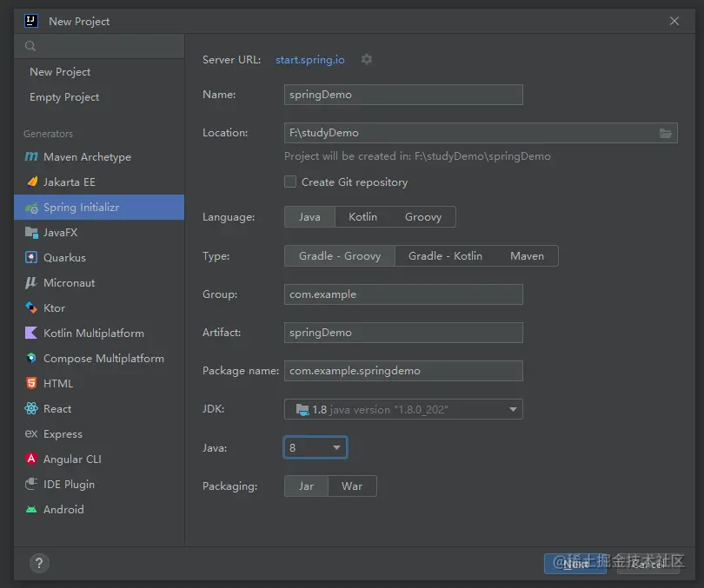Select Jar packaging
Screen dimensions: 704x588
[x=306, y=486]
